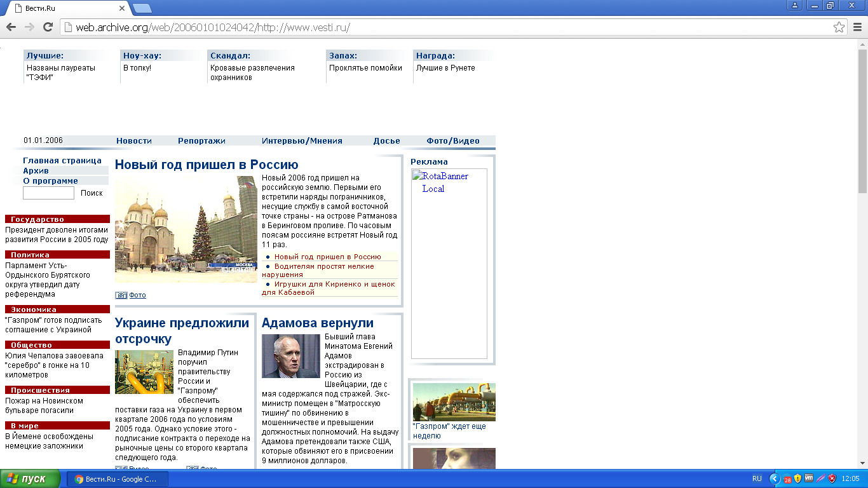
Task: Open the camera icon beside Фото link
Action: (121, 295)
